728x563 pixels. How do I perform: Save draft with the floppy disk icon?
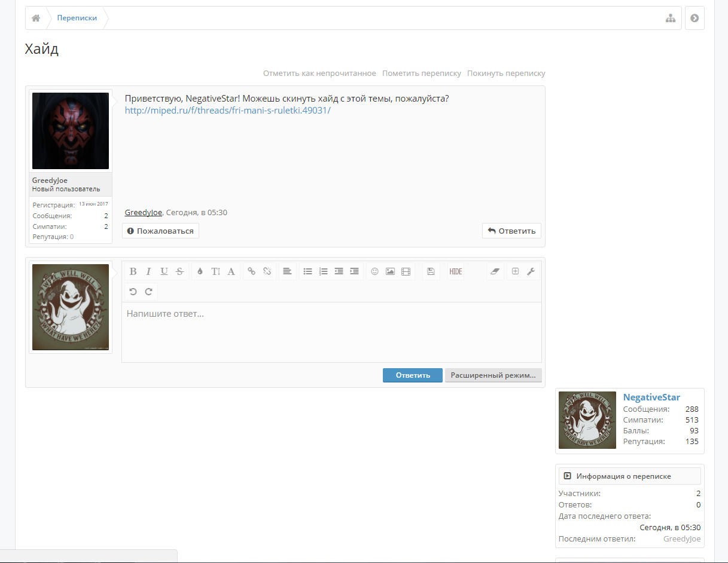tap(431, 271)
